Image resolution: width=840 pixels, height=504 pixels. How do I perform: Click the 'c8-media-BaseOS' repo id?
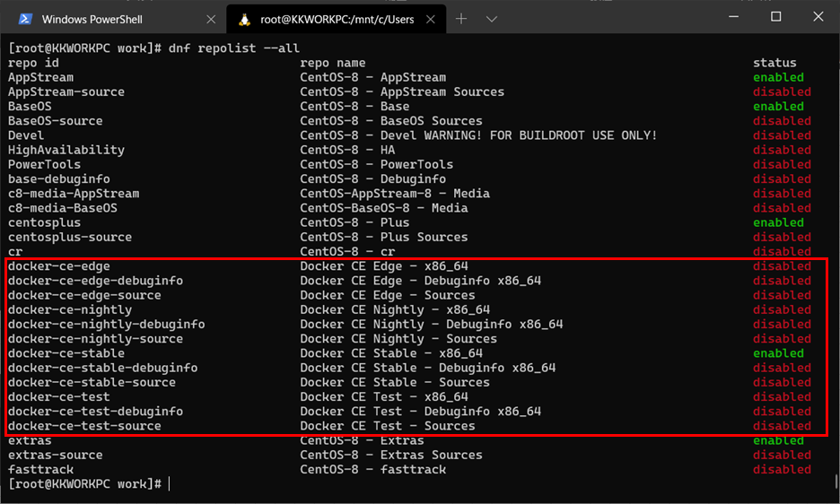(x=62, y=208)
